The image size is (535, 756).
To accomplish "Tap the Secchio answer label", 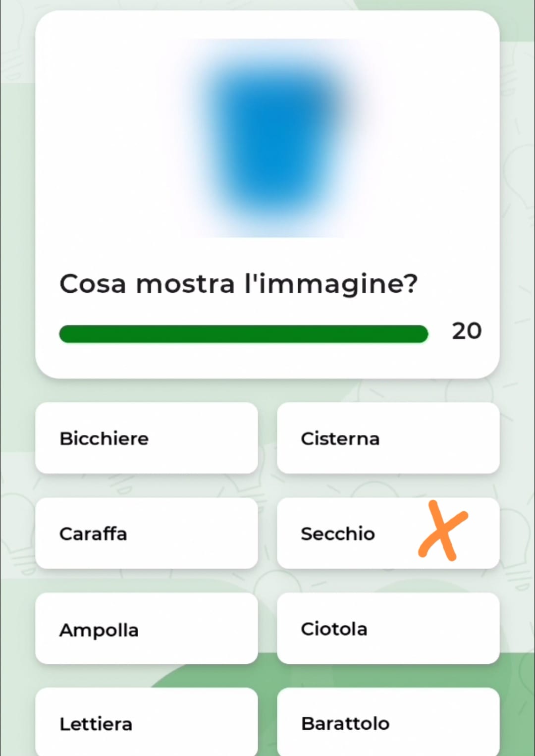I will point(338,534).
